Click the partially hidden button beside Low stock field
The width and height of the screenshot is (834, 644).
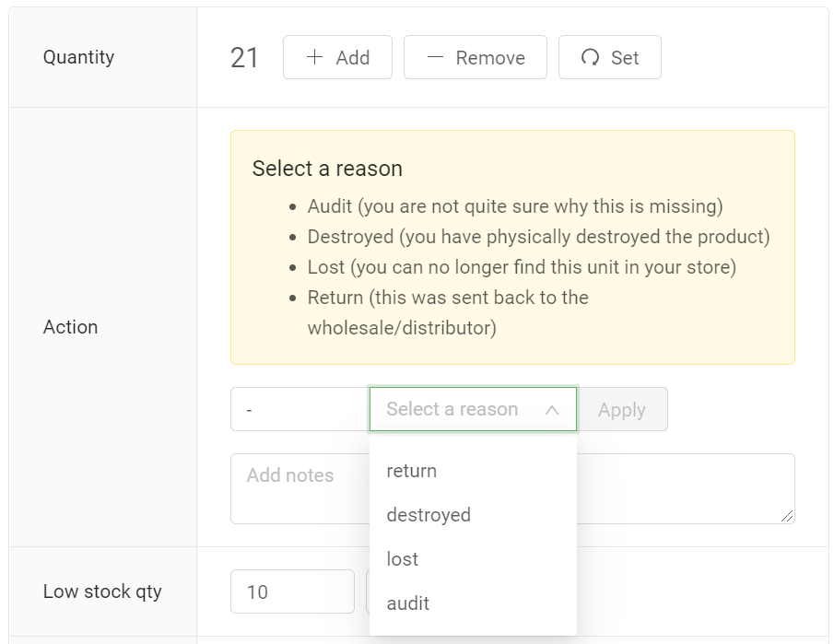coord(368,591)
